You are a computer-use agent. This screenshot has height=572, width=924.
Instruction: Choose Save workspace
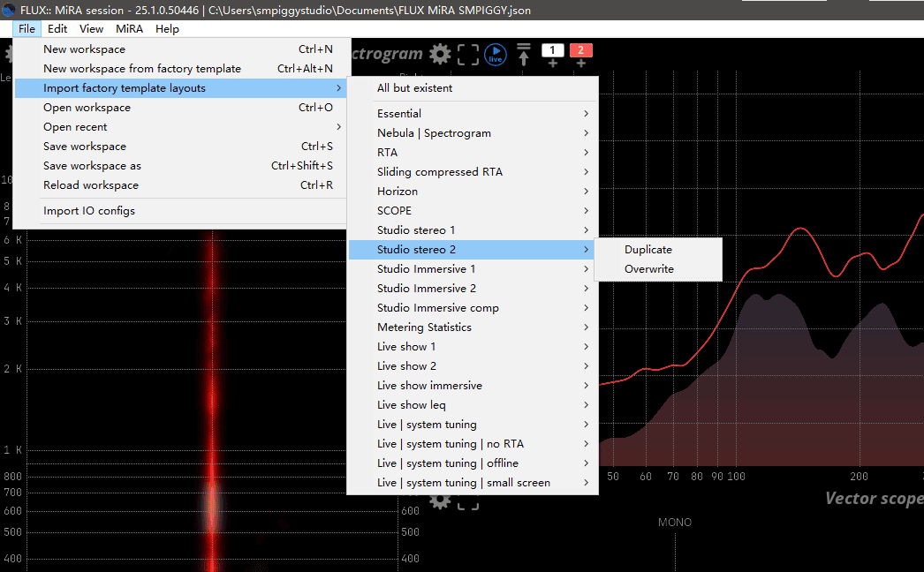click(x=179, y=147)
